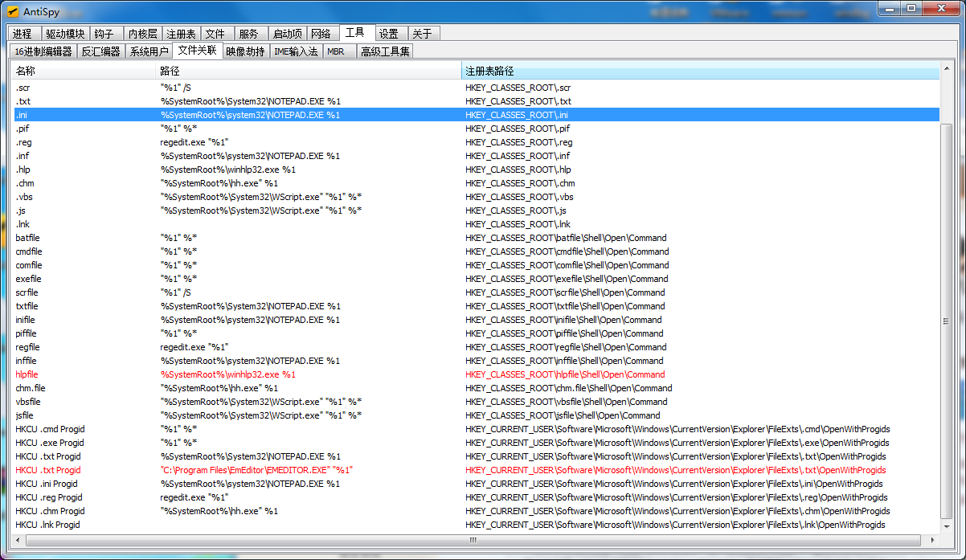Click the horizontal scrollbar right arrow

pos(932,540)
